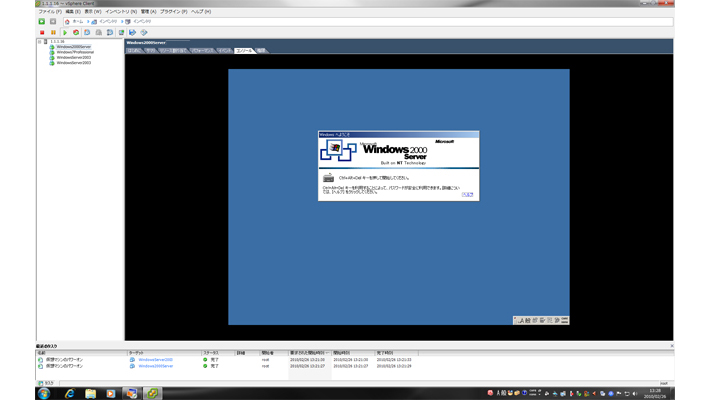Open the インベントリ (N) menu
Screen dimensions: 710x400
coord(121,11)
